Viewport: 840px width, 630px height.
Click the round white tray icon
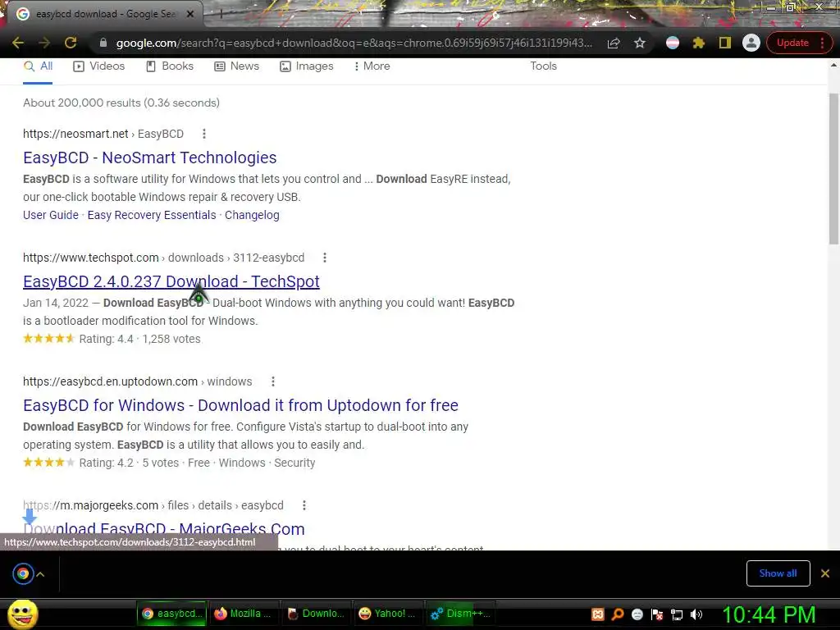637,614
